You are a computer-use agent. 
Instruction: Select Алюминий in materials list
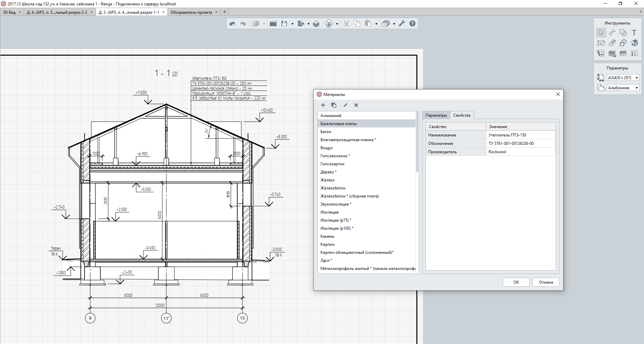coord(366,116)
